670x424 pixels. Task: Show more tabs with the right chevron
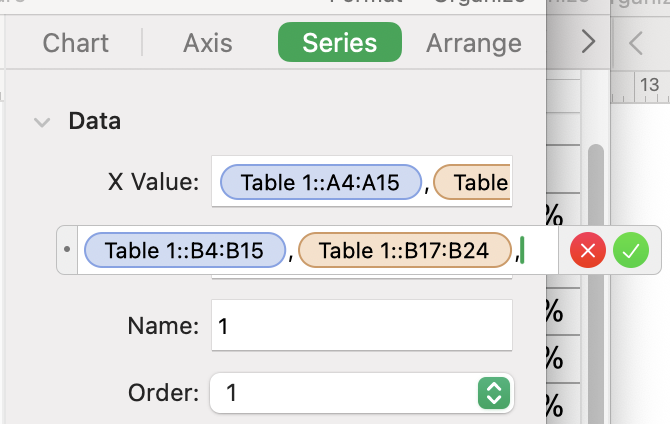click(588, 43)
